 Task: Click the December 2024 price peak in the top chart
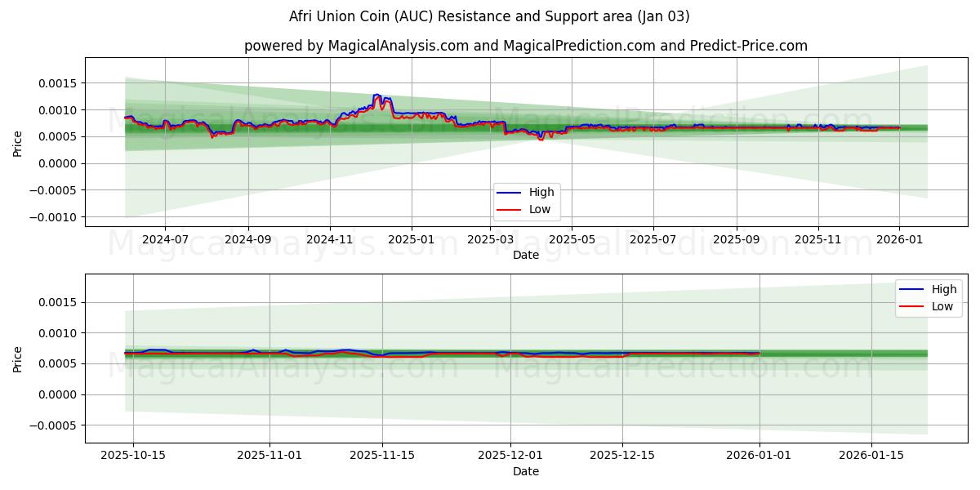[x=376, y=96]
